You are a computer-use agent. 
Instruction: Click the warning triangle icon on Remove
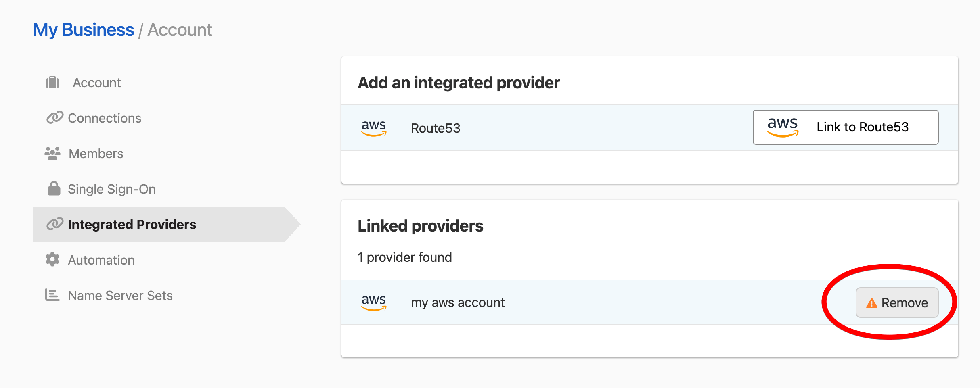[x=871, y=303]
